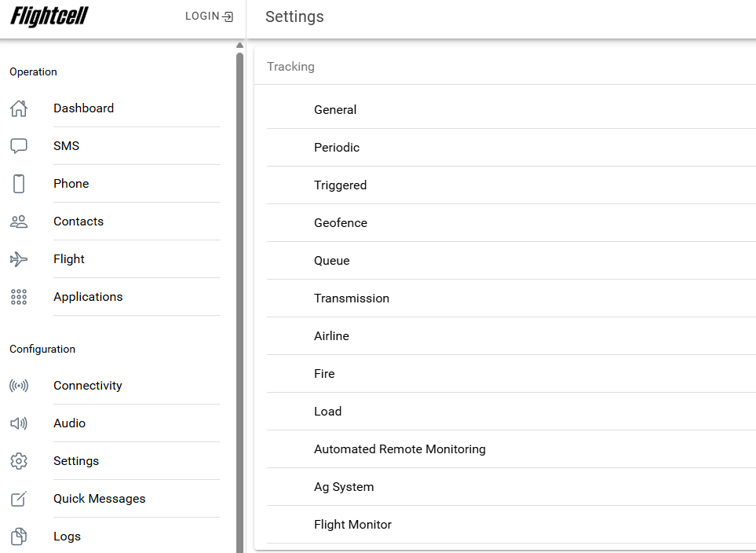Click the Quick Messages edit icon
756x553 pixels.
tap(19, 499)
